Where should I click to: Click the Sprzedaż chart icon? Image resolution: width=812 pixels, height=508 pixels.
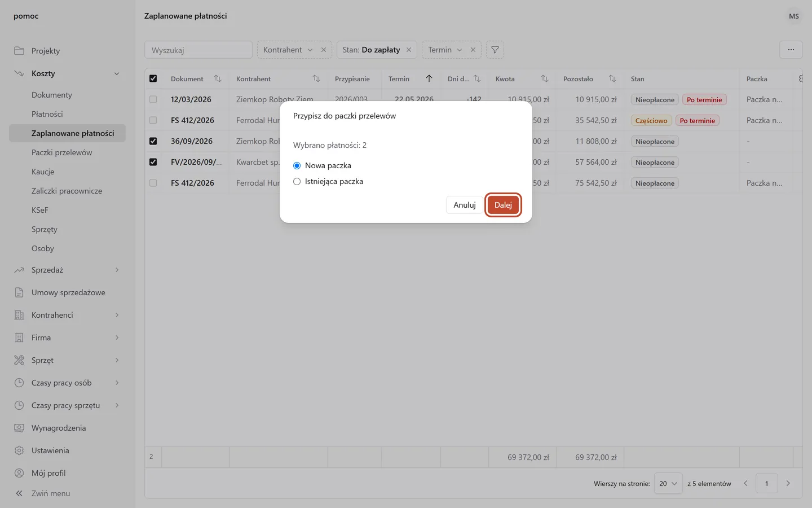coord(19,270)
